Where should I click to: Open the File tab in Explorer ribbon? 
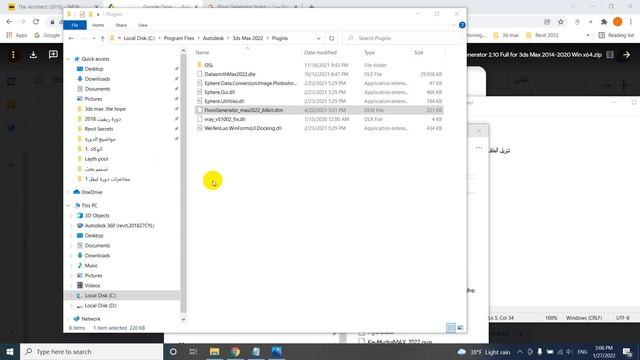point(75,25)
